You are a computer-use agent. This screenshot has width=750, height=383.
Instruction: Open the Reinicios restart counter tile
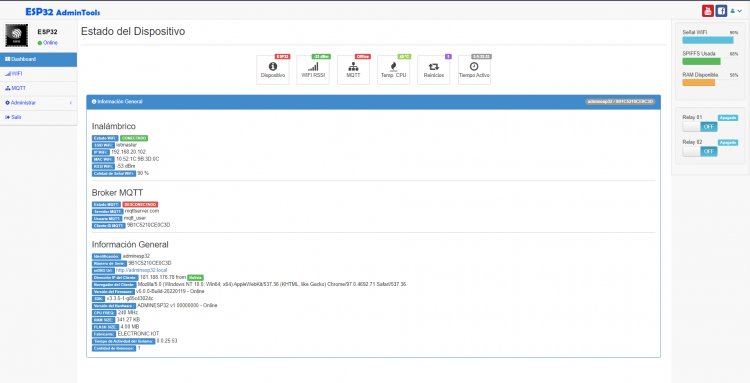tap(433, 70)
